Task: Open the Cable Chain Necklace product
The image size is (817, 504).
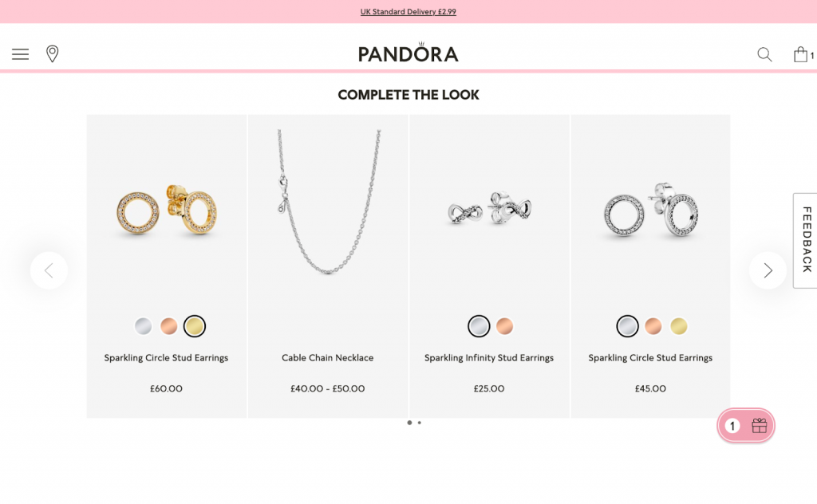Action: (x=327, y=357)
